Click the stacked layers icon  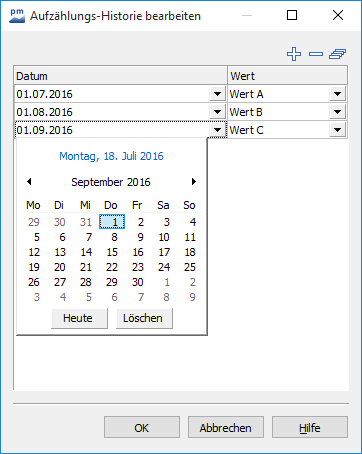tap(338, 54)
